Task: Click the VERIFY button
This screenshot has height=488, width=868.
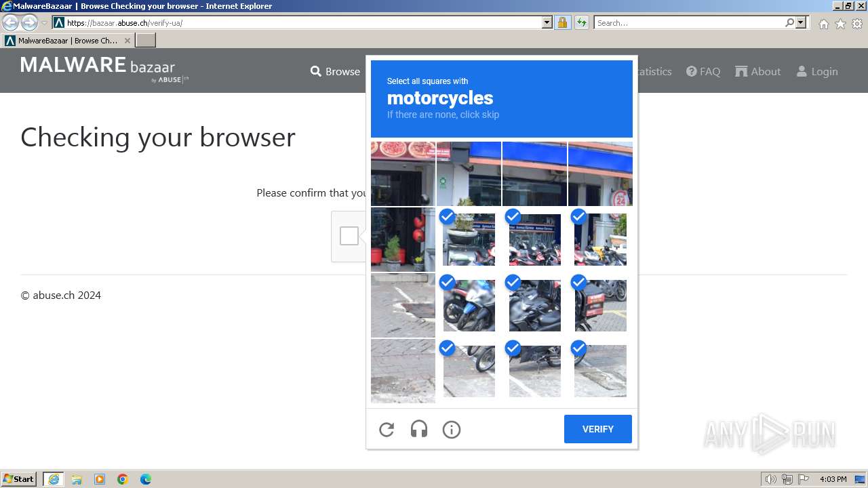Action: coord(598,429)
